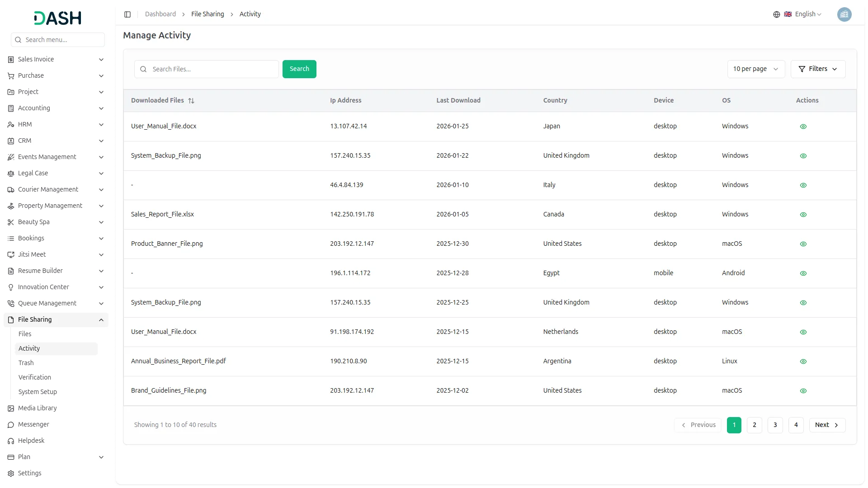The image size is (868, 488).
Task: Open the English language dropdown
Action: (805, 14)
